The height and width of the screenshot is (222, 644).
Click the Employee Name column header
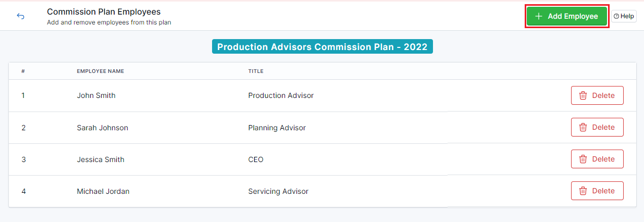tap(100, 71)
